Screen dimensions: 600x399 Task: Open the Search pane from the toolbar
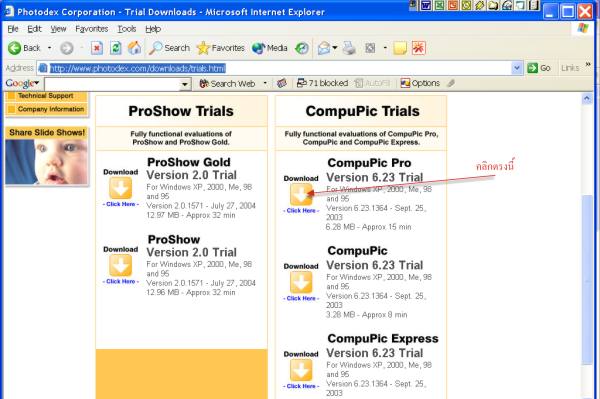click(x=169, y=48)
